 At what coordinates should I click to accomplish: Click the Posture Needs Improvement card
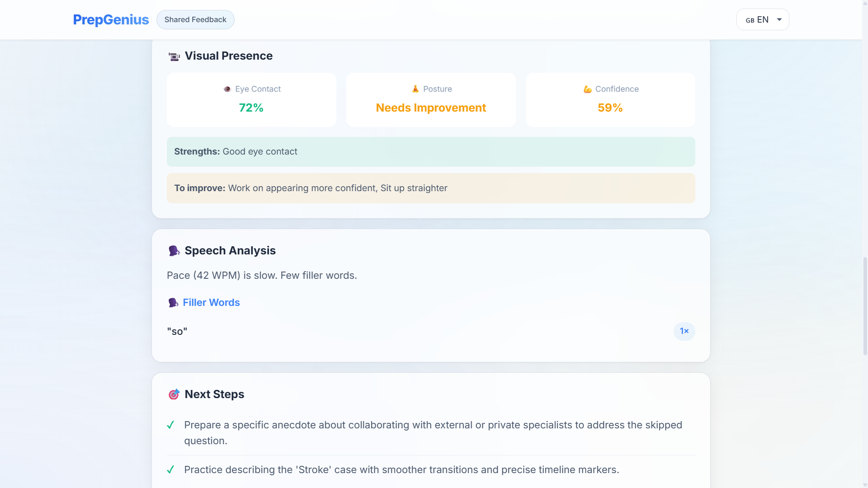[x=431, y=100]
